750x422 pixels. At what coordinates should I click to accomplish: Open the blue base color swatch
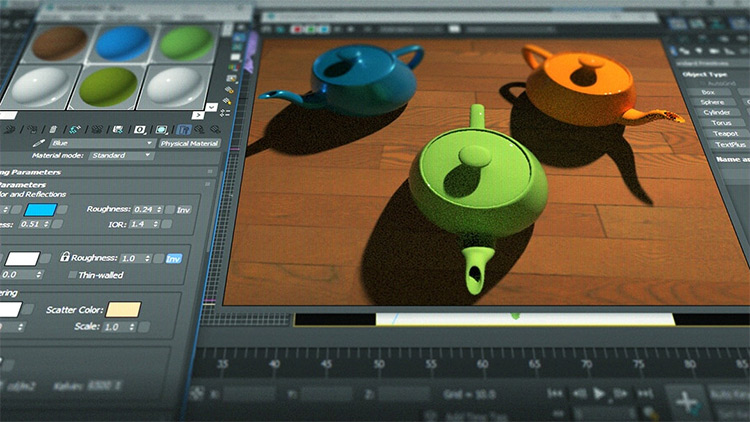pyautogui.click(x=41, y=210)
